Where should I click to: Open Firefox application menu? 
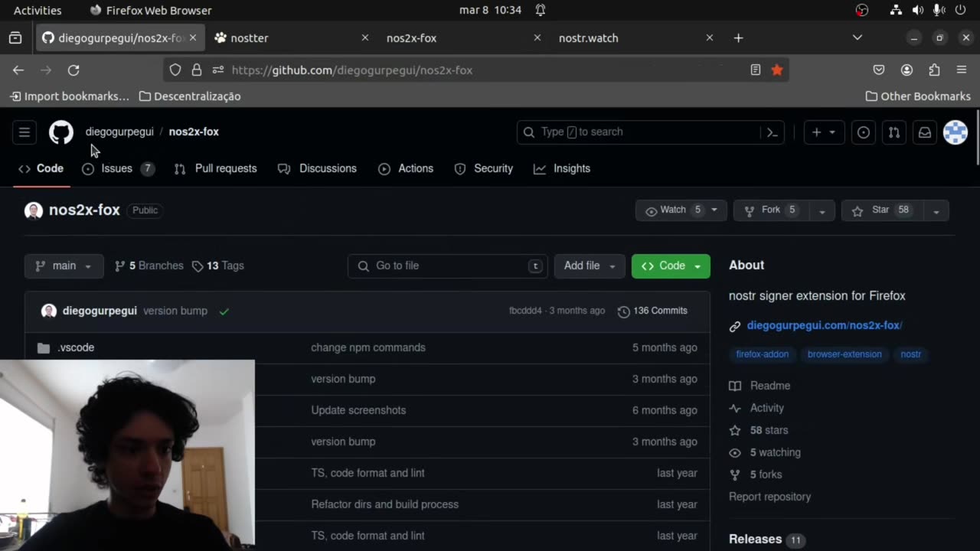pos(962,70)
